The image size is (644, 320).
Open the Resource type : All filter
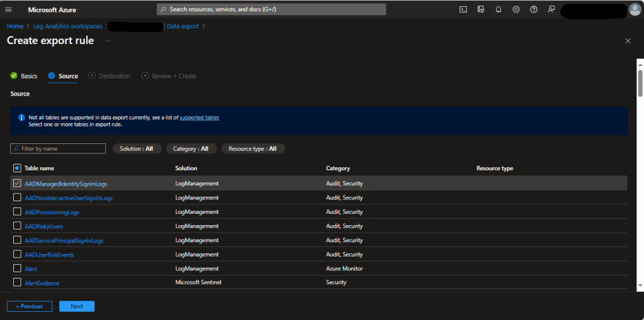[x=252, y=149]
